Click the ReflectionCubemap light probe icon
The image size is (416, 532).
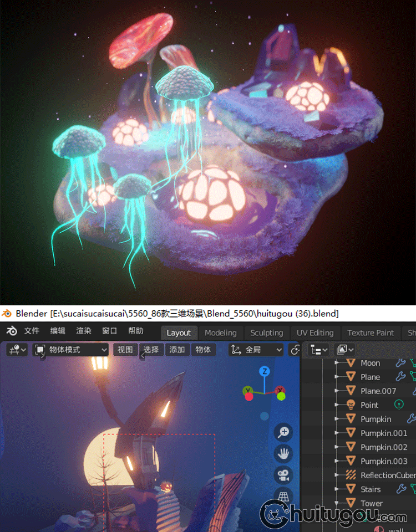tap(351, 475)
